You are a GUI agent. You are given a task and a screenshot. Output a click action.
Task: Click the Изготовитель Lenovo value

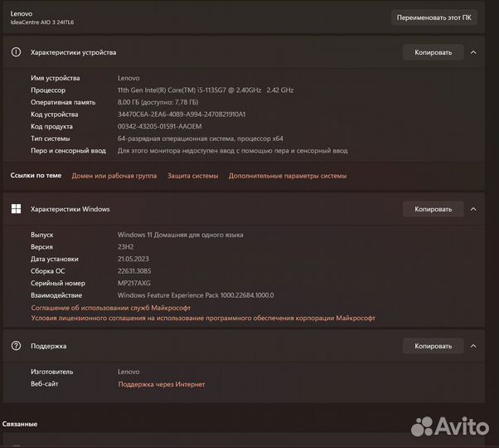[128, 372]
